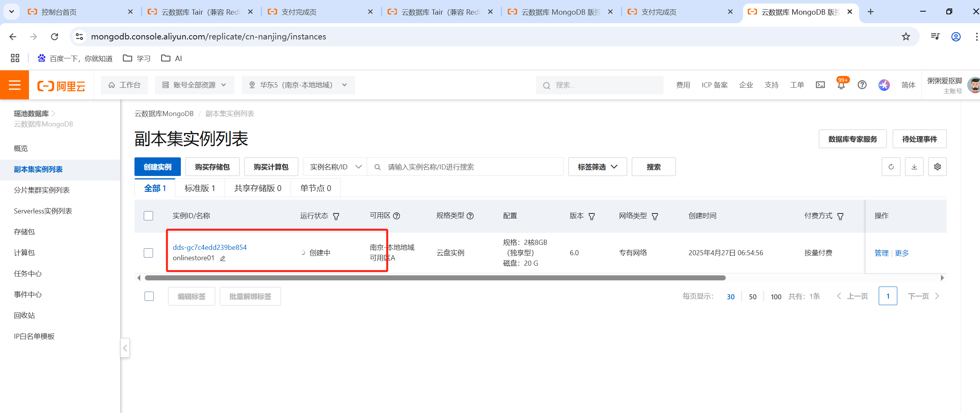Screen dimensions: 980x413
Task: Open instance dds-gc7c4edd239be854 link
Action: 210,247
